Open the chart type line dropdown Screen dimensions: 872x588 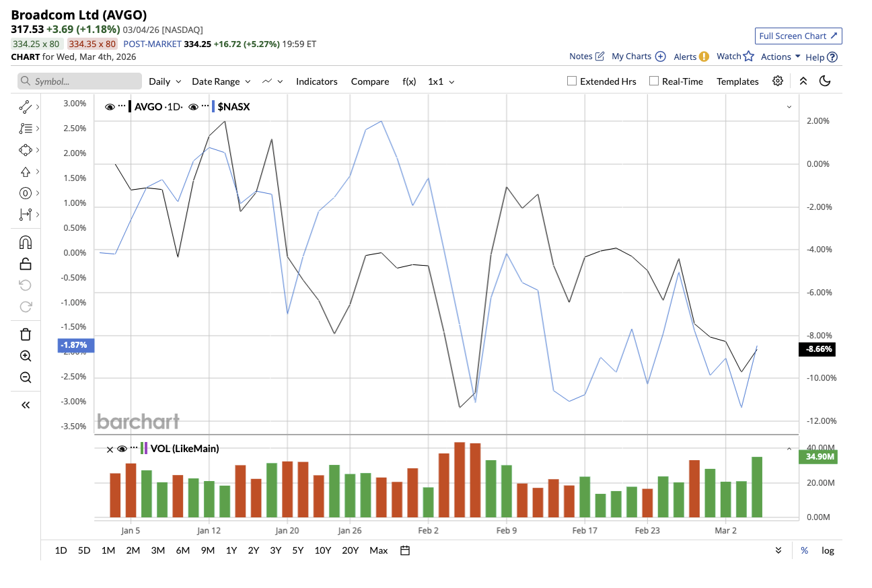point(272,81)
